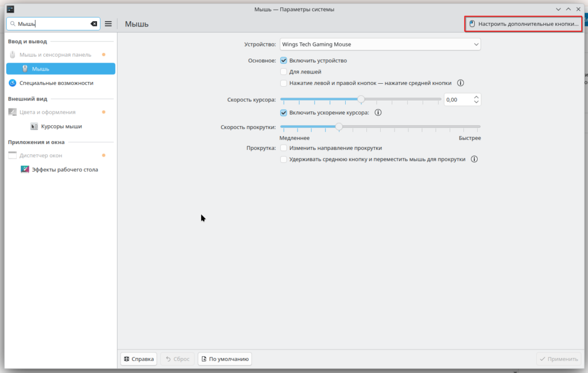
Task: Open Эффекты рабочего стола settings
Action: click(x=64, y=170)
